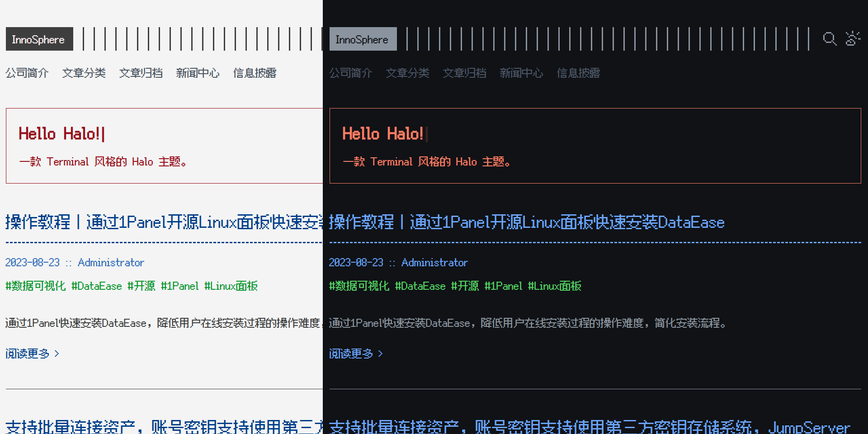Select the #开源 tag in dark theme
Screen dimensions: 868x434
click(465, 286)
